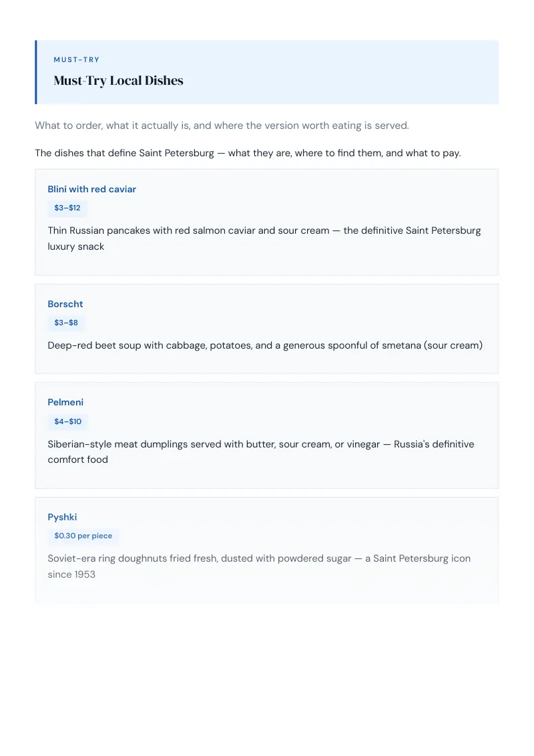Select the MUST-TRY section label
The height and width of the screenshot is (756, 534).
coord(77,60)
